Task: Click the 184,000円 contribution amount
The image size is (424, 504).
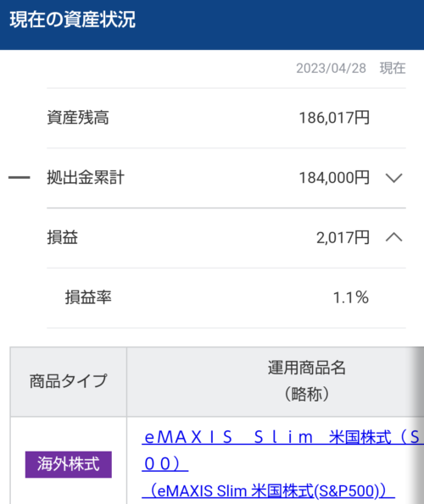Action: coord(334,178)
